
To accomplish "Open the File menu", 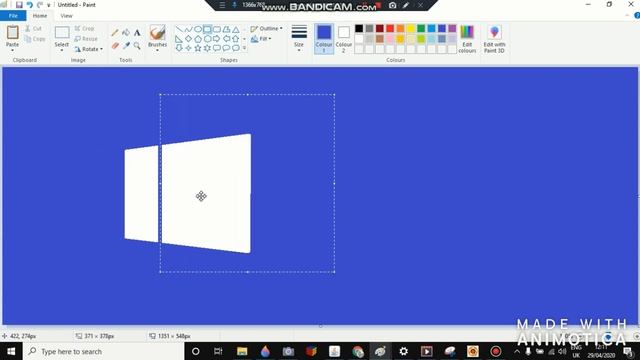I will click(13, 16).
